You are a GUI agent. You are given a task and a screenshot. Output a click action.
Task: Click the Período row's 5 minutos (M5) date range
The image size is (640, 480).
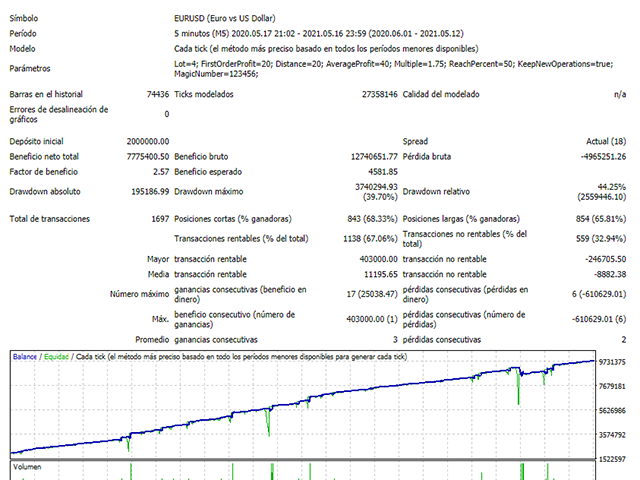click(x=319, y=33)
